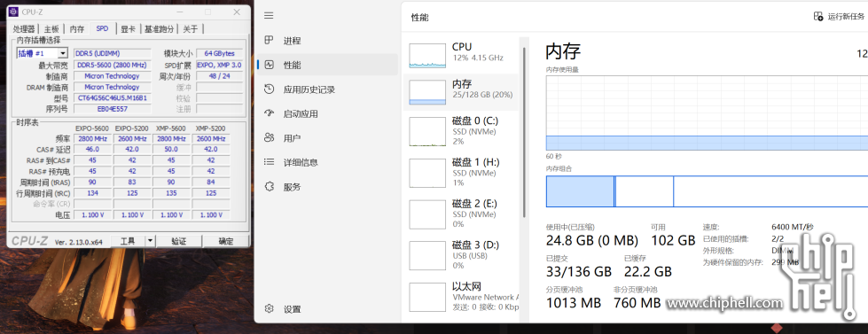Click the in-use segment of 内存组合 bar
Viewport: 868px width, 334px height.
click(580, 191)
